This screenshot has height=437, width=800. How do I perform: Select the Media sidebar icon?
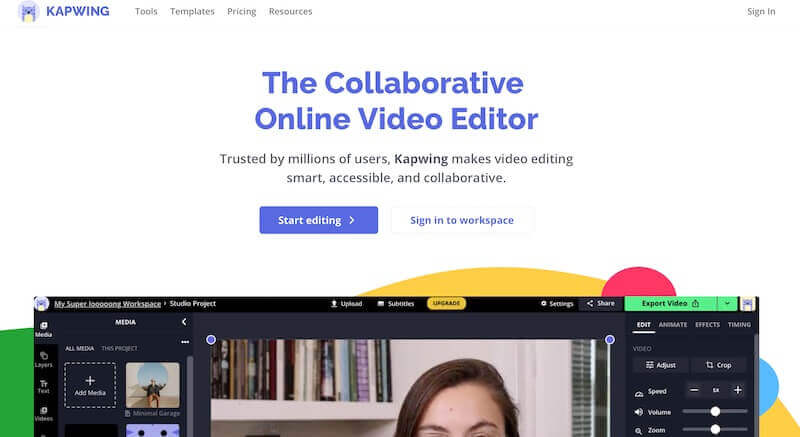[43, 329]
